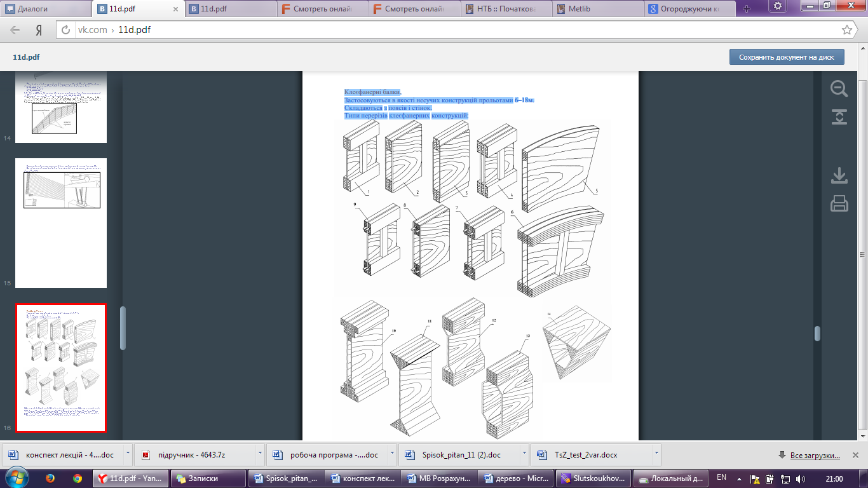Image resolution: width=868 pixels, height=488 pixels.
Task: Open dropdown for 'Spisok_pitan_11 (2).doc' download
Action: pos(524,454)
